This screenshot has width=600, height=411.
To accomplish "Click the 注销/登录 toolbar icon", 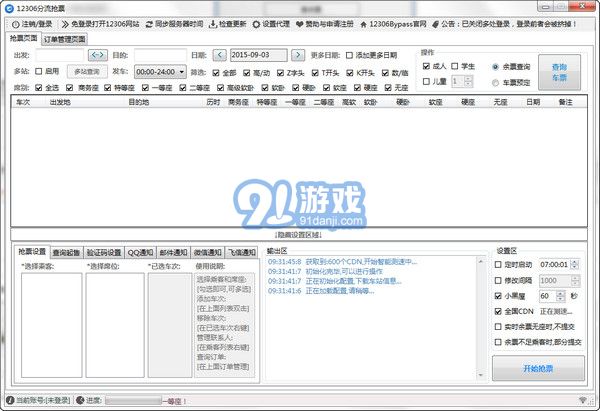I will pos(16,24).
